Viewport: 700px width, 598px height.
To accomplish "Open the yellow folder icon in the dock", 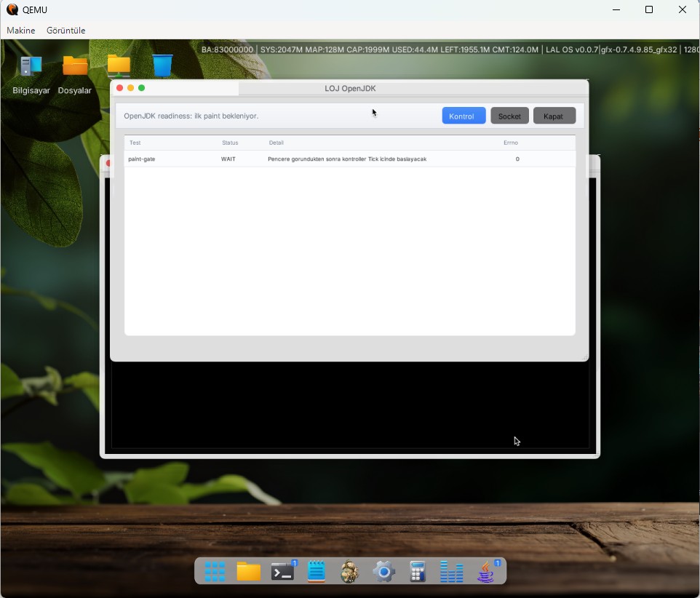I will 249,571.
